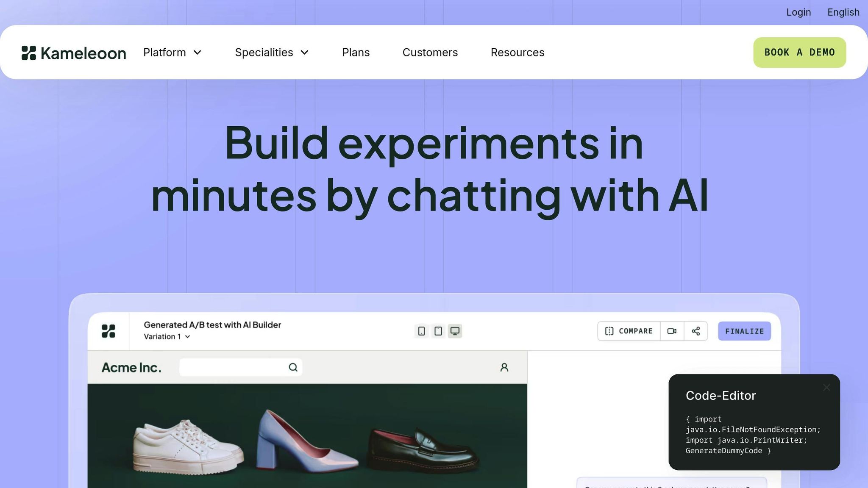The height and width of the screenshot is (488, 868).
Task: Select tablet device preview icon
Action: click(x=438, y=331)
